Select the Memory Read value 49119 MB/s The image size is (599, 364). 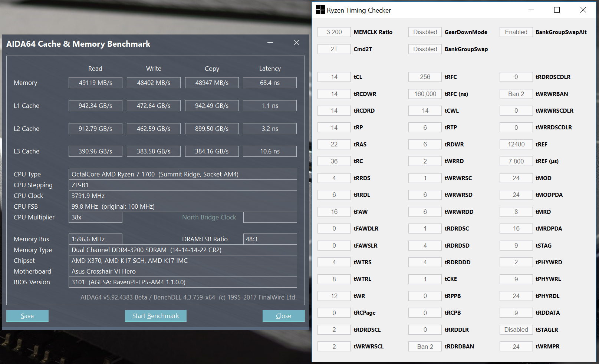click(x=95, y=83)
